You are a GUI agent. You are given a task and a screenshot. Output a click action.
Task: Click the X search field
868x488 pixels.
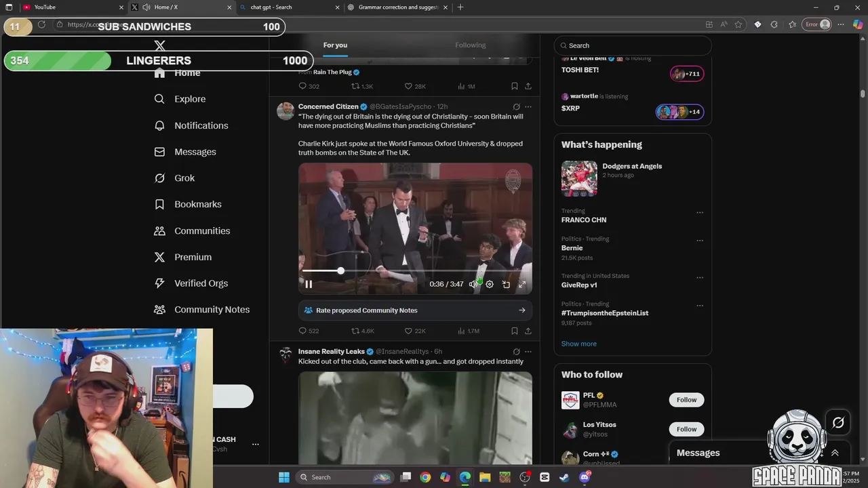633,45
